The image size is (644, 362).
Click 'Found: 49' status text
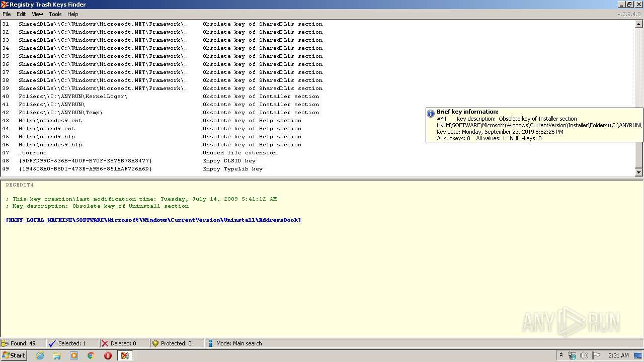pos(23,343)
